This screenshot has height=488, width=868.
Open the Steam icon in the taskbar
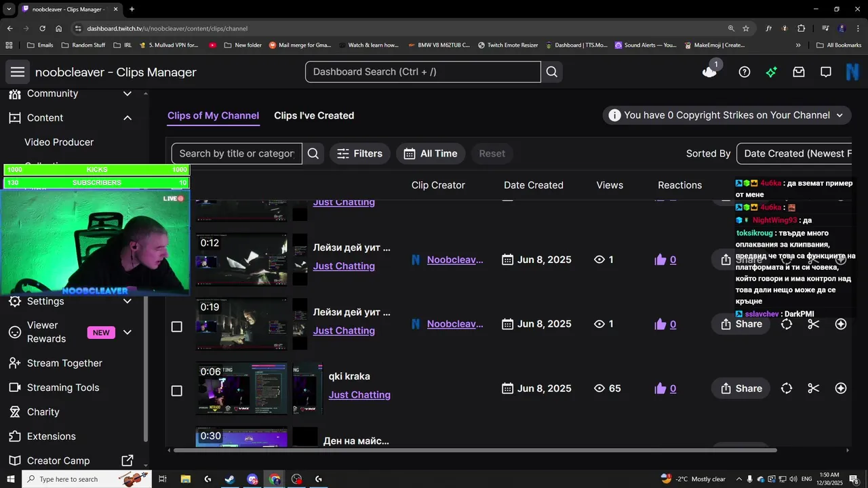230,479
